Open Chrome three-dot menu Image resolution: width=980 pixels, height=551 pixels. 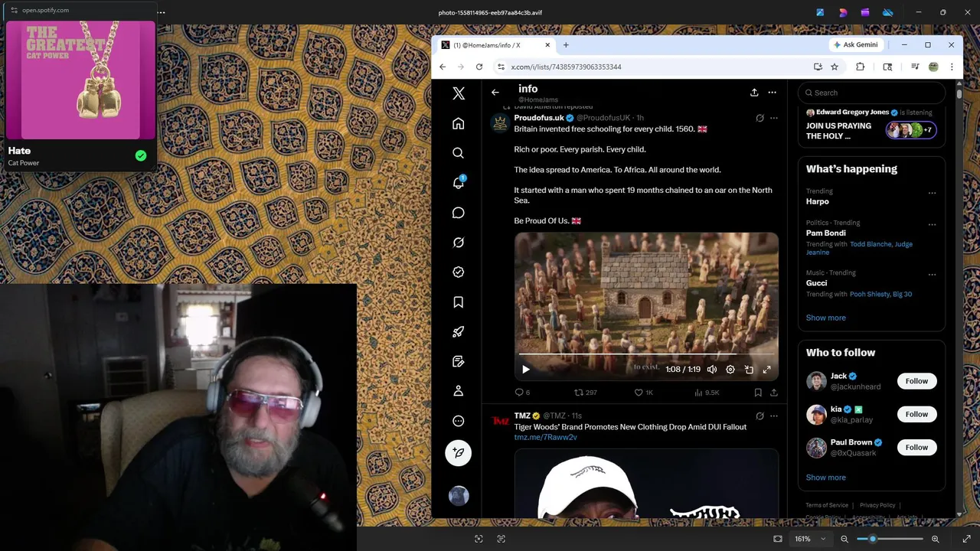tap(952, 67)
